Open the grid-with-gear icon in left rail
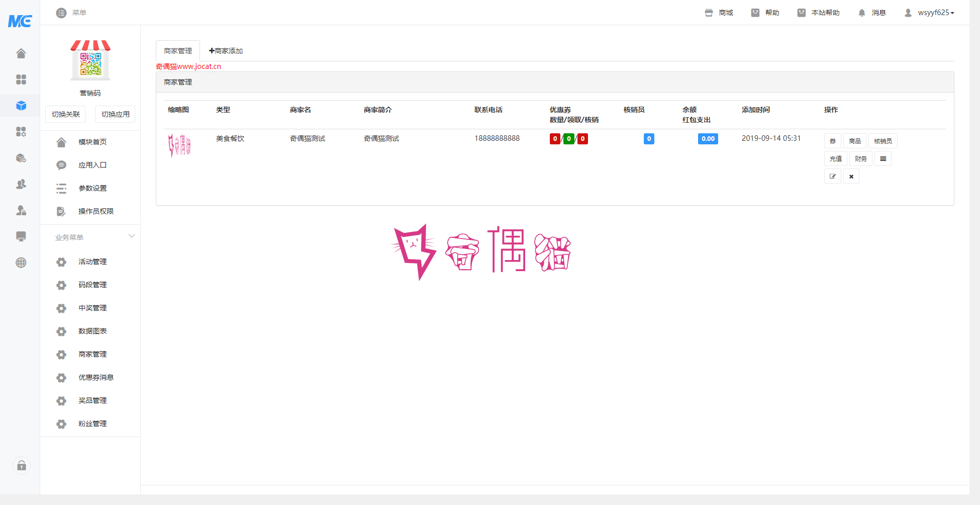Screen dimensions: 980x505 pyautogui.click(x=21, y=132)
